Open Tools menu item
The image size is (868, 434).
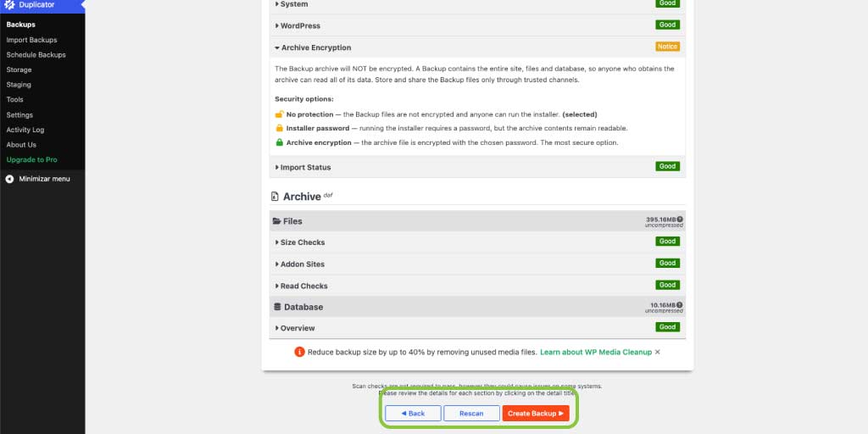tap(15, 100)
